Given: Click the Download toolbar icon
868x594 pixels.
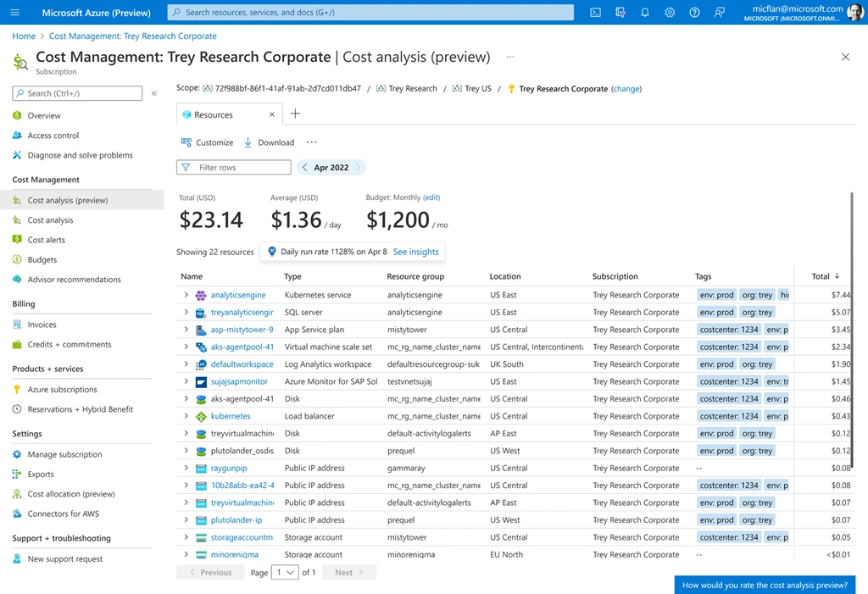Looking at the screenshot, I should click(x=248, y=142).
